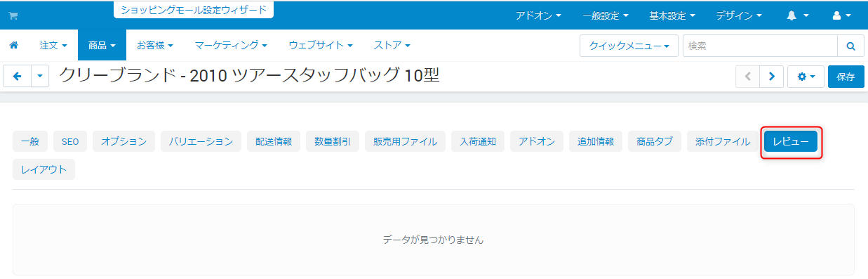Image resolution: width=868 pixels, height=279 pixels.
Task: Switch to the 商品タブ tab
Action: tap(655, 141)
